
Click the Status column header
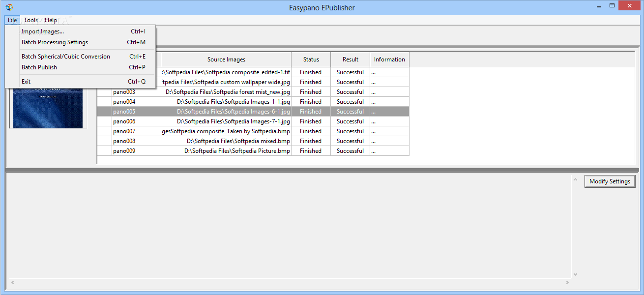(311, 59)
